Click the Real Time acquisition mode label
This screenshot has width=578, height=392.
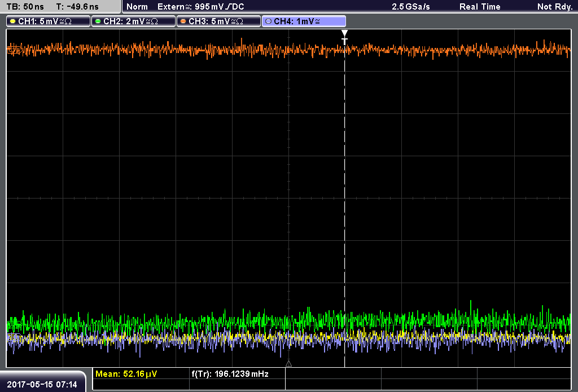[x=480, y=7]
